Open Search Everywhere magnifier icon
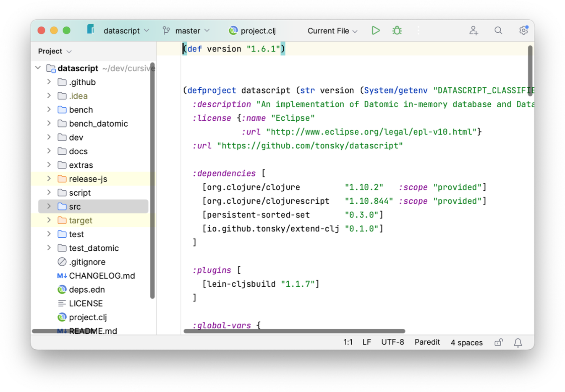Image resolution: width=565 pixels, height=392 pixels. click(498, 30)
